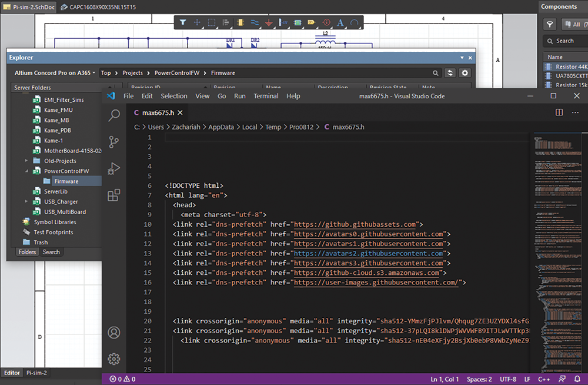Image resolution: width=588 pixels, height=385 pixels.
Task: Open errors and warnings count in status bar
Action: tap(123, 379)
